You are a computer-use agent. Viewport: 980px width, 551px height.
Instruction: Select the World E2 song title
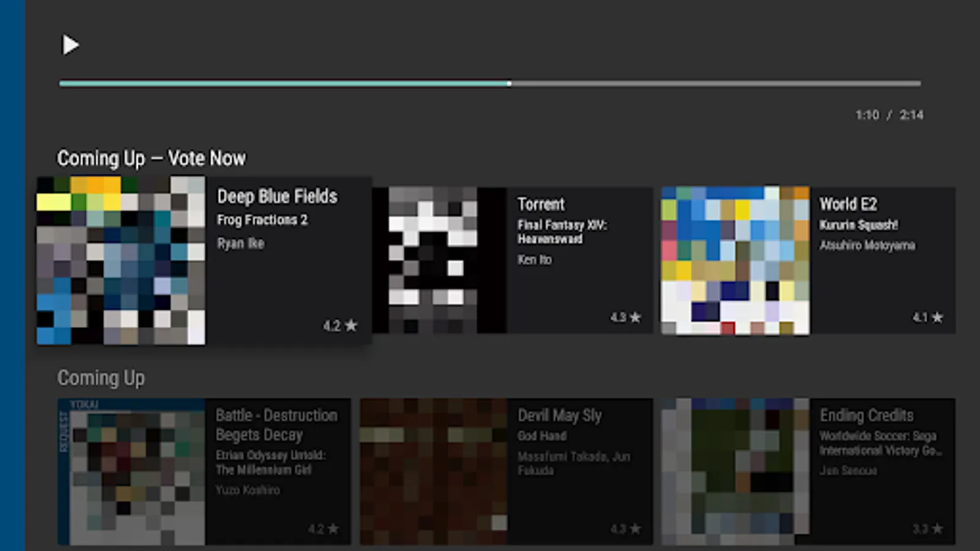[x=848, y=204]
